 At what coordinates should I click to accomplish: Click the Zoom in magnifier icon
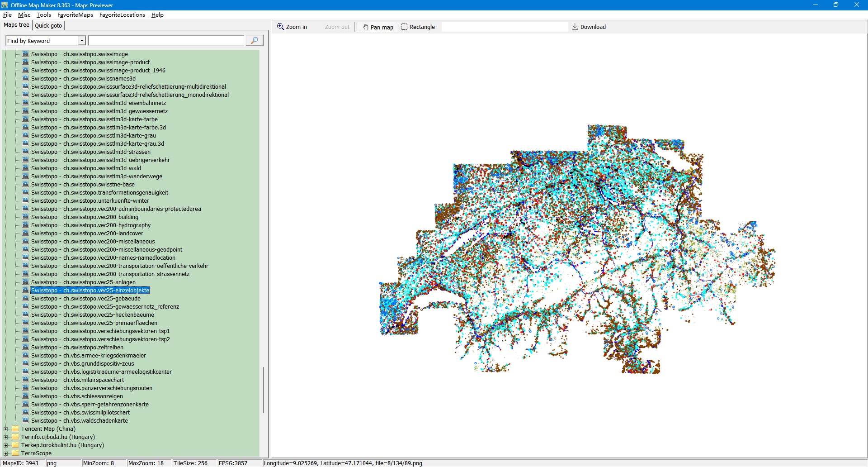280,27
